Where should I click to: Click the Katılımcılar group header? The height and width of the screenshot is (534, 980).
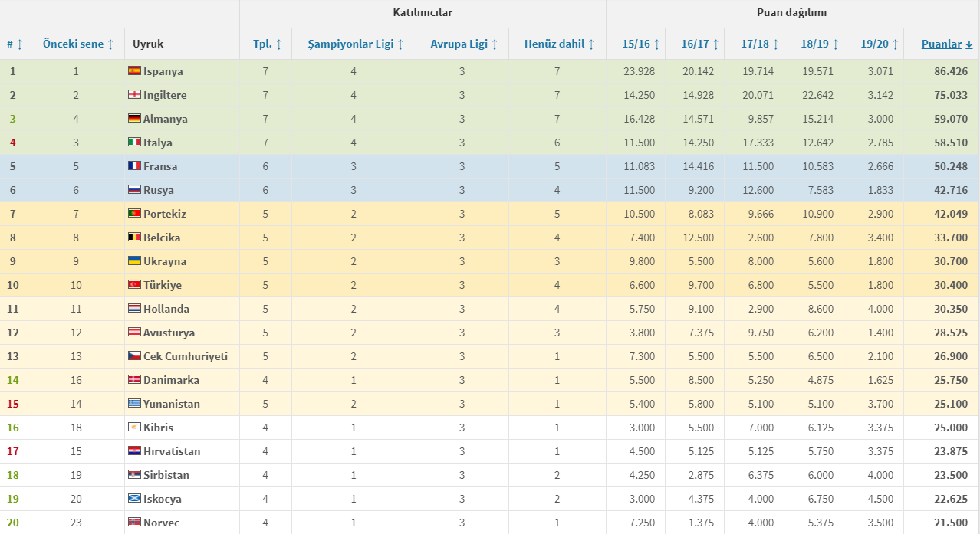423,13
